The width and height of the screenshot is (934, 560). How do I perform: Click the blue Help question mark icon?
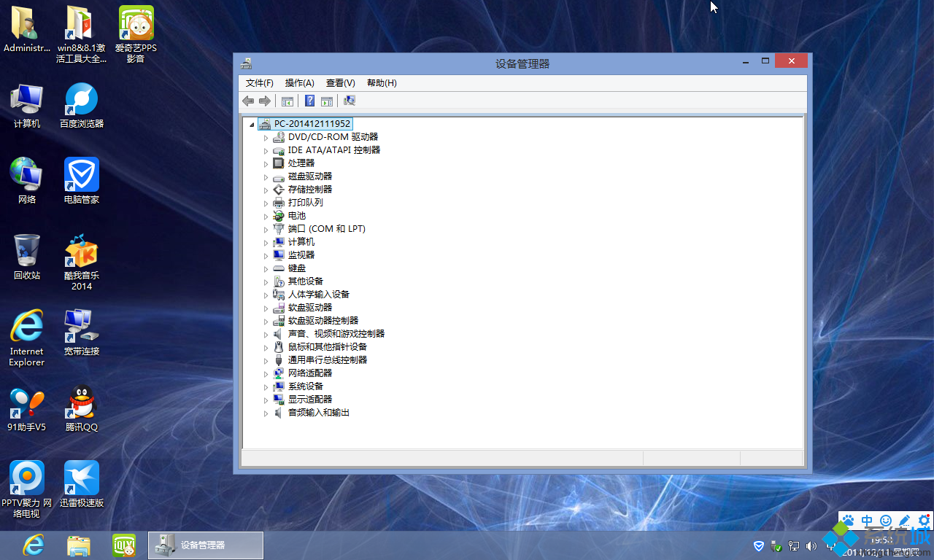click(x=310, y=101)
